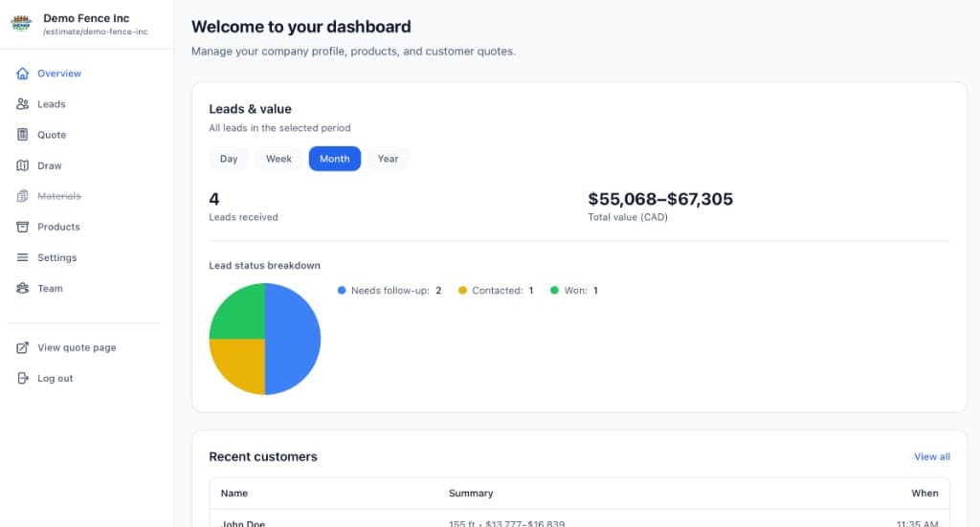Viewport: 980px width, 527px height.
Task: Select the Day period filter
Action: point(229,159)
